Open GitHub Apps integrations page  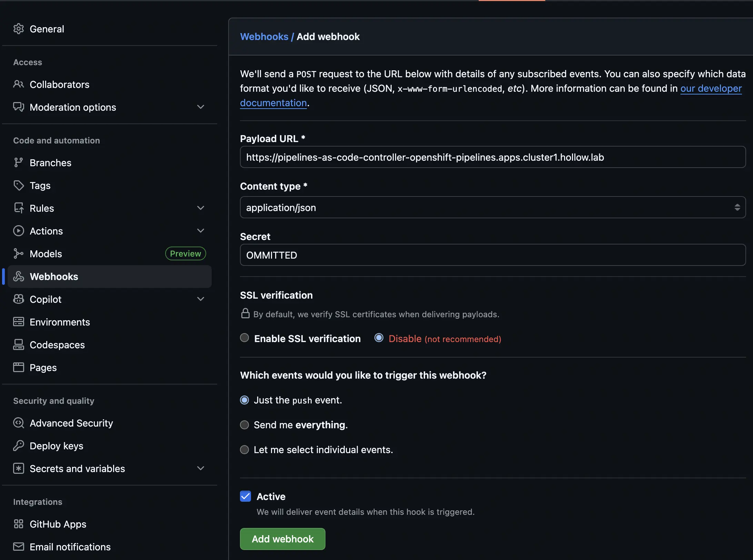tap(110, 524)
